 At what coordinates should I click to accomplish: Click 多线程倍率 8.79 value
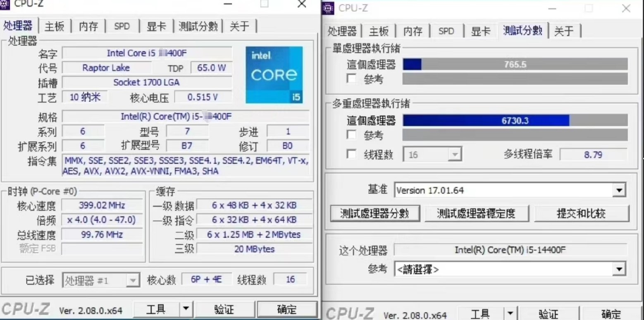(x=593, y=155)
